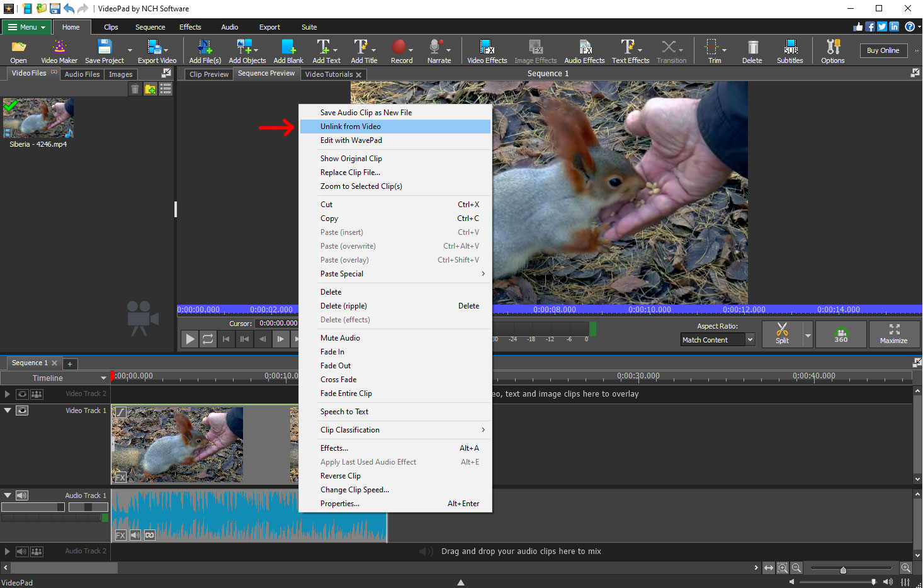Toggle loop playback button
Screen dimensions: 923x588
click(208, 339)
